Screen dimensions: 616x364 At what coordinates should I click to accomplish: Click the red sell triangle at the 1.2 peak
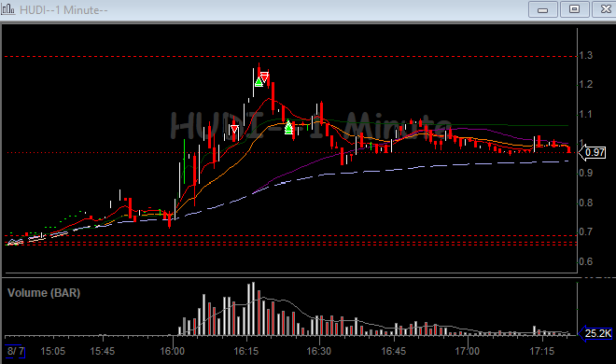pos(264,76)
